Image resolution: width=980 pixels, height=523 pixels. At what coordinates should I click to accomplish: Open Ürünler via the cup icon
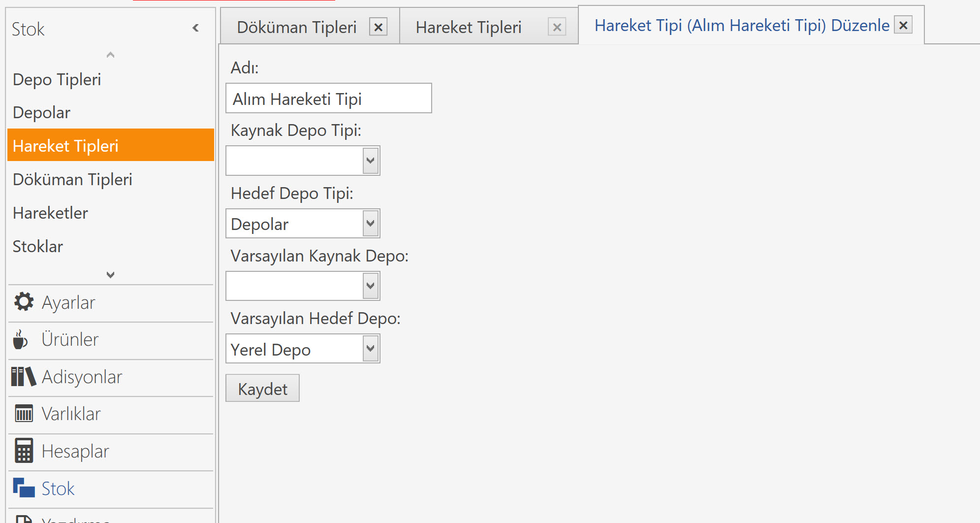21,339
